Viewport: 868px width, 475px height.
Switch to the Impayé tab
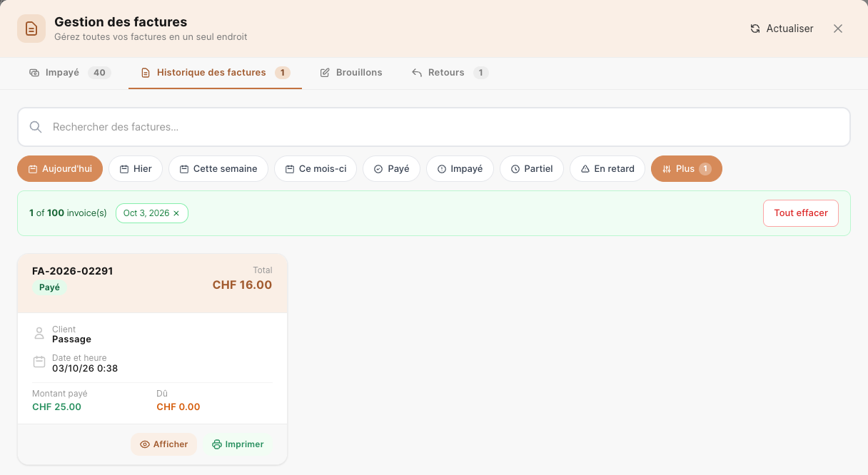click(x=70, y=73)
